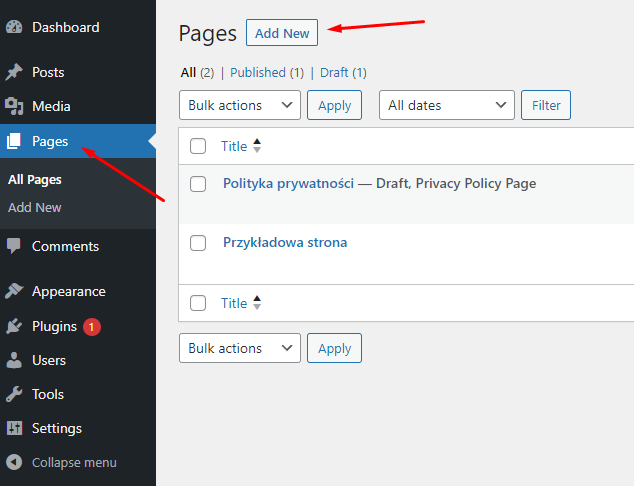The width and height of the screenshot is (634, 486).
Task: Check the Polityka prywatności row checkbox
Action: (x=198, y=184)
